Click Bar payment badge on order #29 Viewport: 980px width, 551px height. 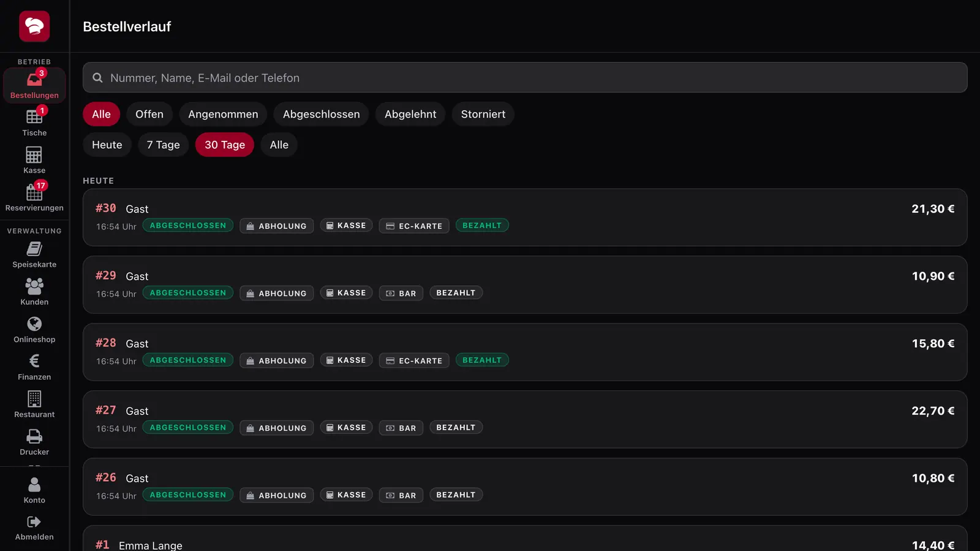(401, 293)
